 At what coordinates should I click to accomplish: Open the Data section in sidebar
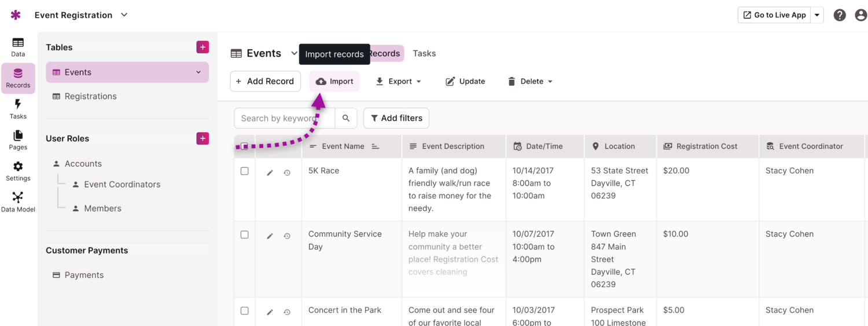tap(18, 47)
